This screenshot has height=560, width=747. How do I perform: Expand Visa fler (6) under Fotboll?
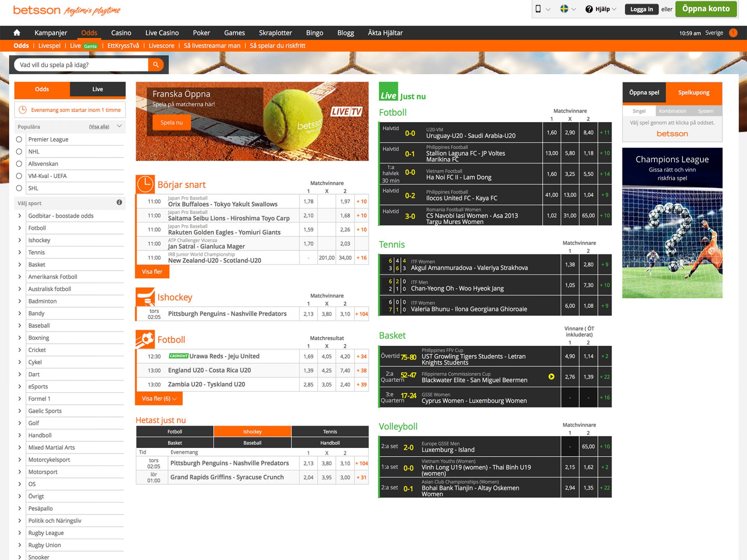(x=159, y=399)
